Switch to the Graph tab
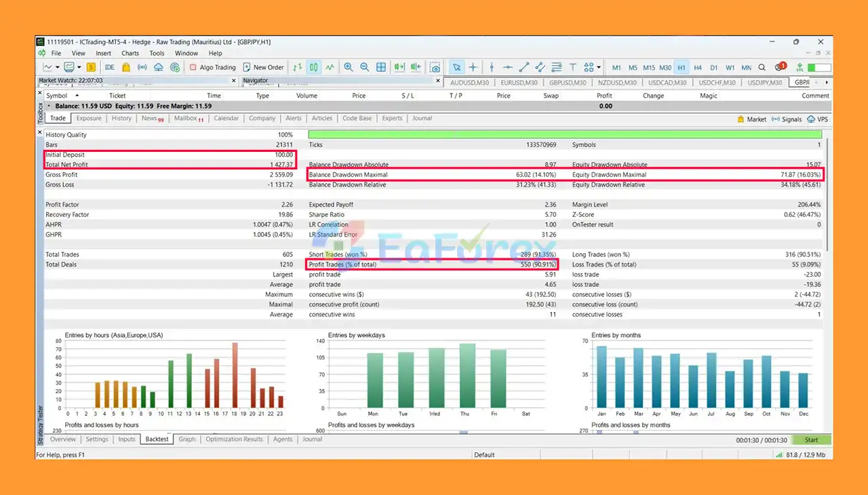This screenshot has width=868, height=495. pos(187,439)
